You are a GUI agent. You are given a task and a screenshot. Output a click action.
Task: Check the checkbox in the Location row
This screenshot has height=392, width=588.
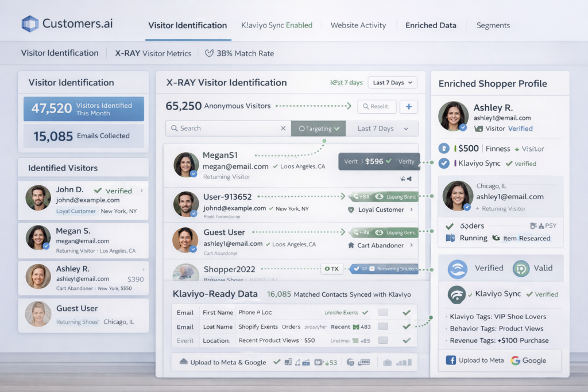click(383, 340)
